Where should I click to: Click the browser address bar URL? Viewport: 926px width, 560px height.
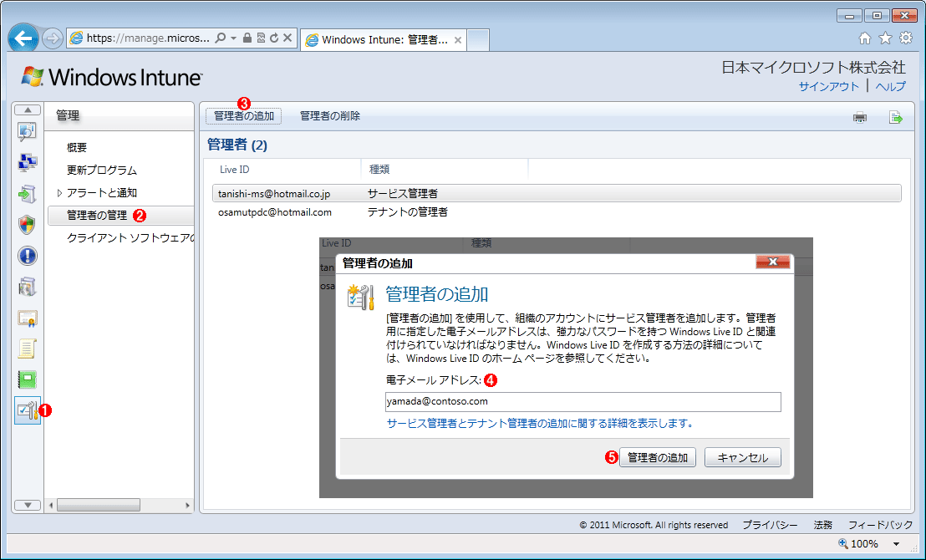click(148, 38)
